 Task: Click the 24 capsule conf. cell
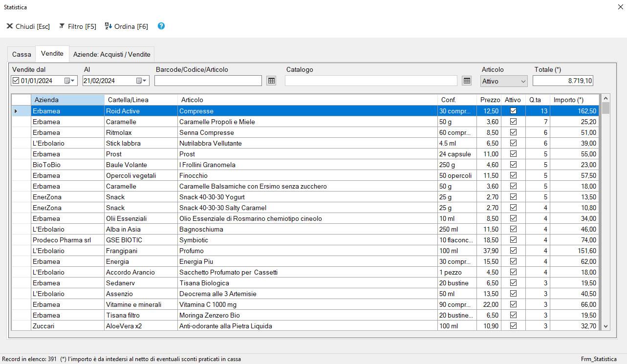(457, 154)
